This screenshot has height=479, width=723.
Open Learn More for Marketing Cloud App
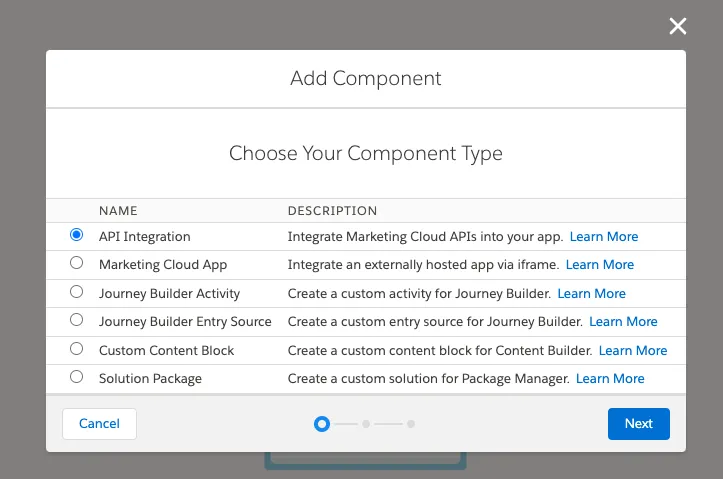599,265
